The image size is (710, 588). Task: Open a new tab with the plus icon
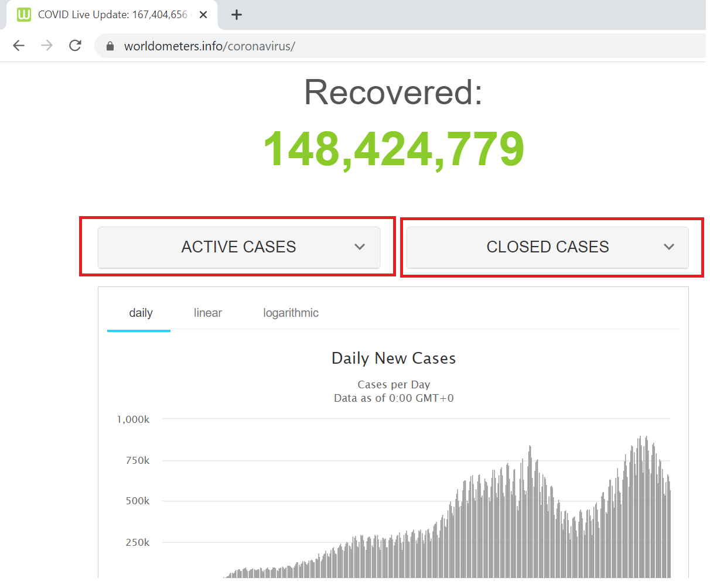(x=237, y=15)
